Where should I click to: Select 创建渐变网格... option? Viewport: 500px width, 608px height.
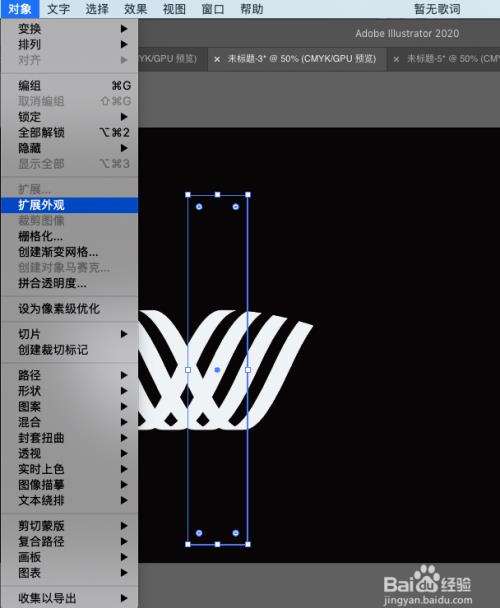coord(69,252)
